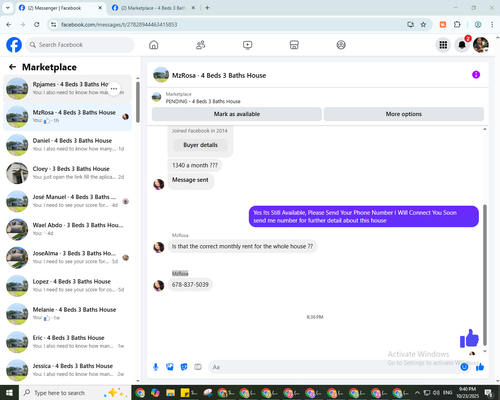Open Video icon in top navigation
Viewport: 500px width, 400px height.
(x=247, y=45)
